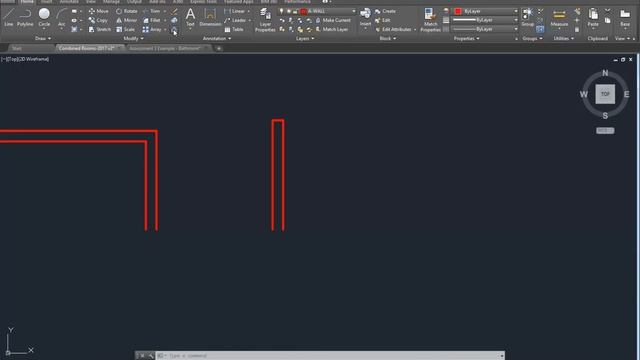
Task: Click the Group tool
Action: coord(527,17)
